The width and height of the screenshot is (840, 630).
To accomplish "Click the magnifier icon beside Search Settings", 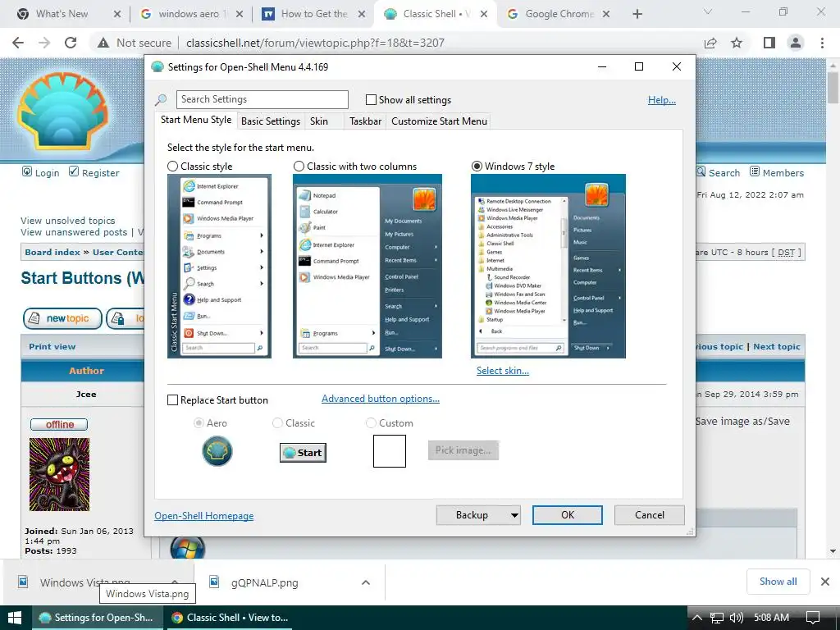I will click(x=161, y=99).
